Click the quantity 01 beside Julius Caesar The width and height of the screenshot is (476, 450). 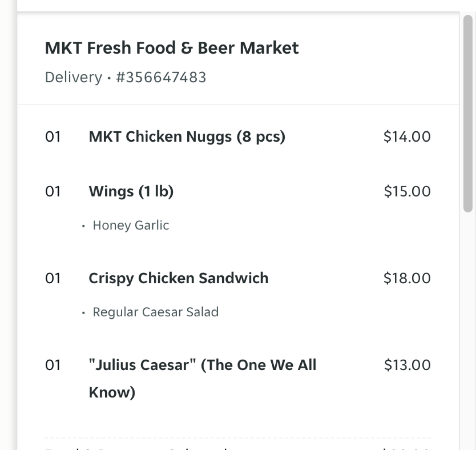[x=53, y=365]
